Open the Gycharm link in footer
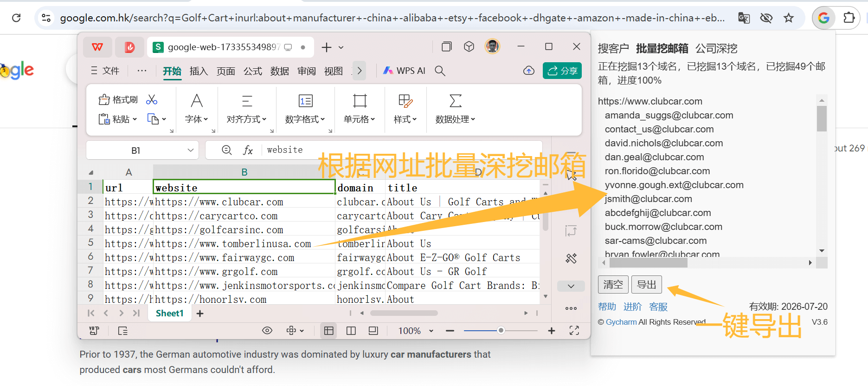The width and height of the screenshot is (868, 386). coord(621,322)
